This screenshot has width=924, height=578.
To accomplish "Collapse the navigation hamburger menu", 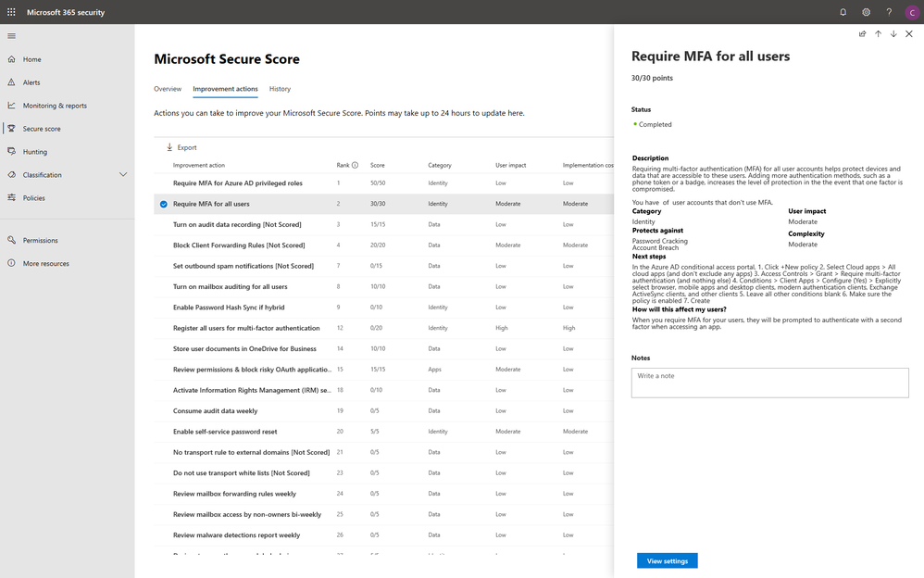I will pyautogui.click(x=11, y=36).
